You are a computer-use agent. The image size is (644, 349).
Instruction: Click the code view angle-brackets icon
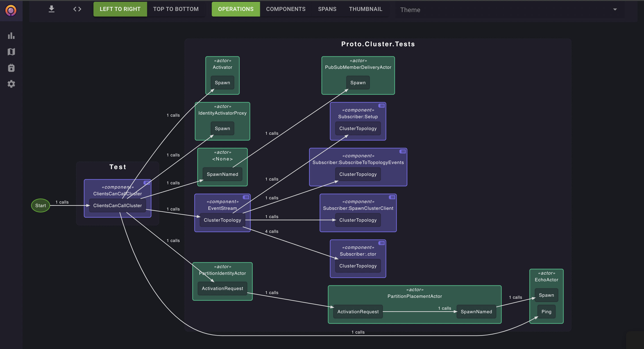point(77,9)
